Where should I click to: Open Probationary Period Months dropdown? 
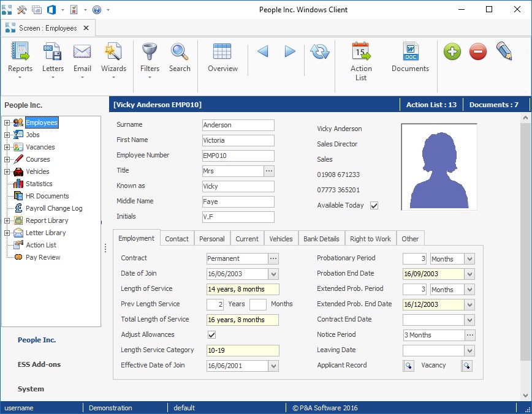[x=469, y=258]
